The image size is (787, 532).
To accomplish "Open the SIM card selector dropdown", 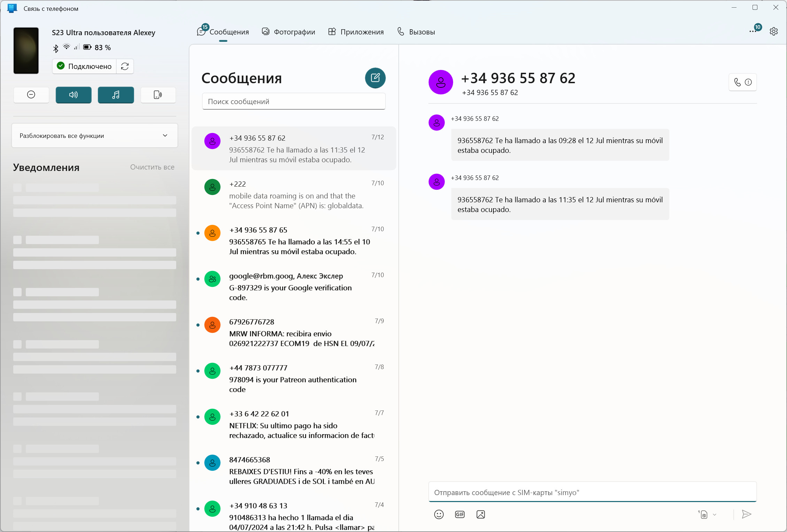I will (707, 514).
